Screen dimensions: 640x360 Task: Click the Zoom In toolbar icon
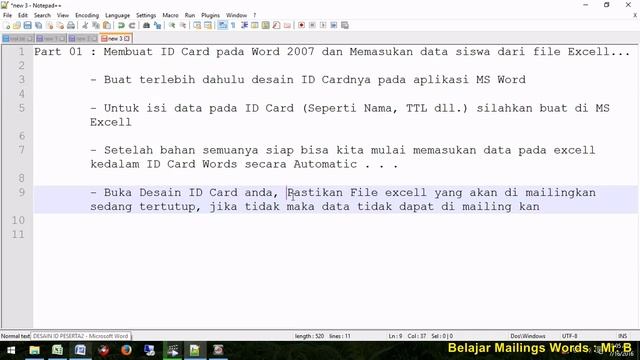tap(172, 25)
